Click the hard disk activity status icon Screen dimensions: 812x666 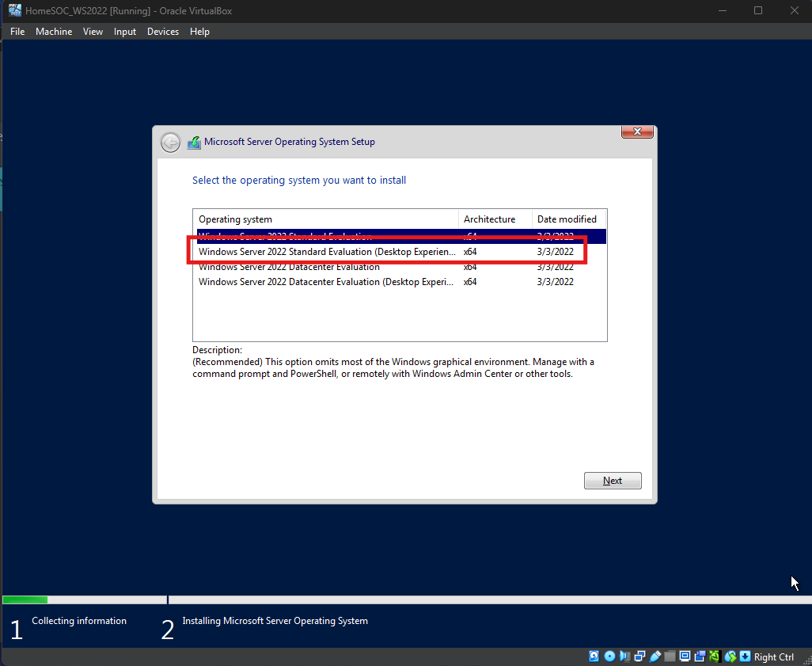594,656
